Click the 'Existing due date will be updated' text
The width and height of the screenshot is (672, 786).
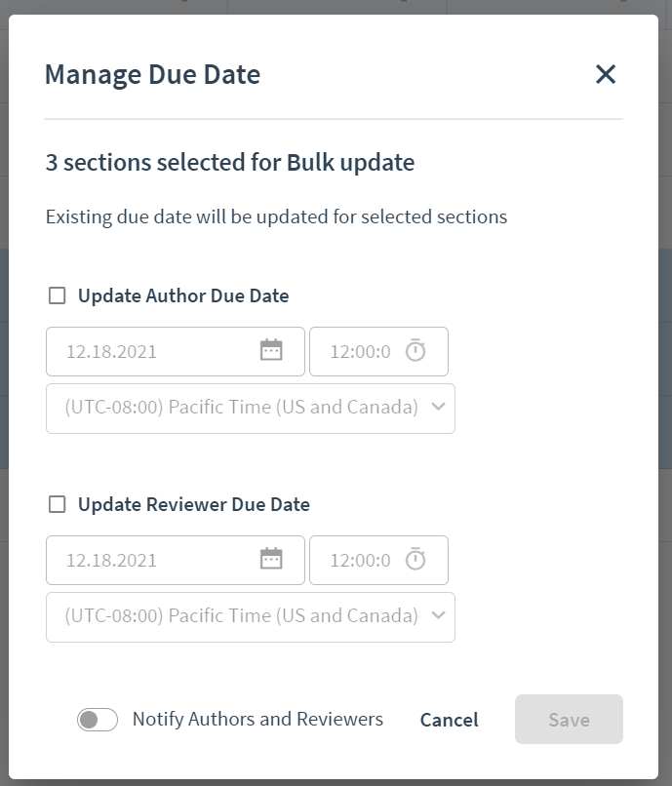(x=276, y=217)
